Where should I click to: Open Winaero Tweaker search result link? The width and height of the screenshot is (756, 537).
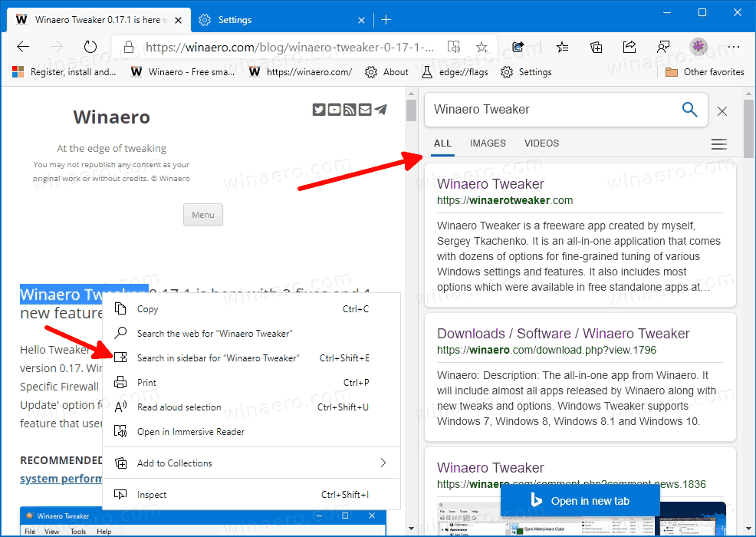click(491, 184)
